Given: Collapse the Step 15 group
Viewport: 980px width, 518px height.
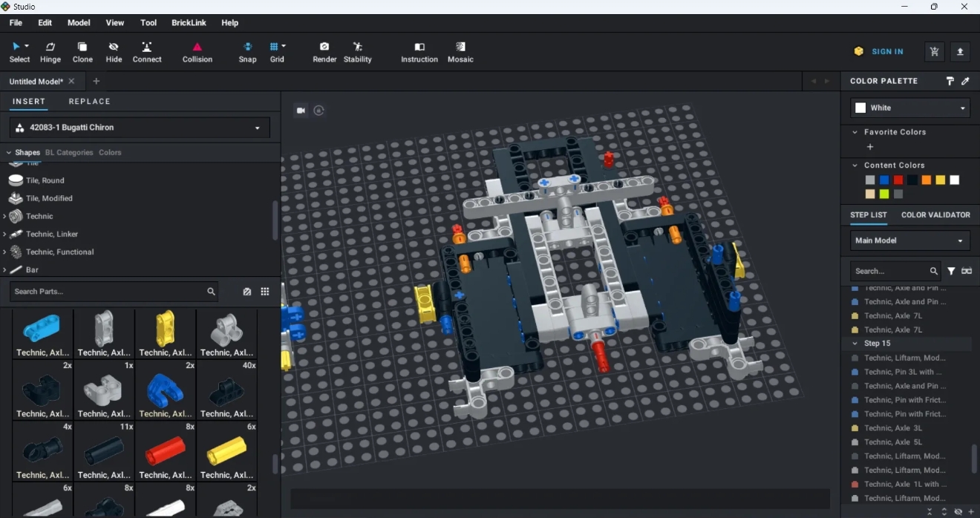Looking at the screenshot, I should pos(855,344).
